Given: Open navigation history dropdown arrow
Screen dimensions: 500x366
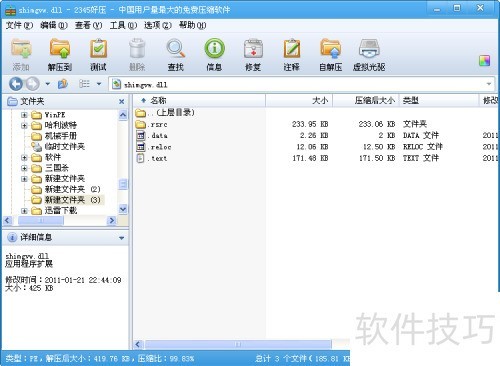Looking at the screenshot, I should click(x=48, y=84).
